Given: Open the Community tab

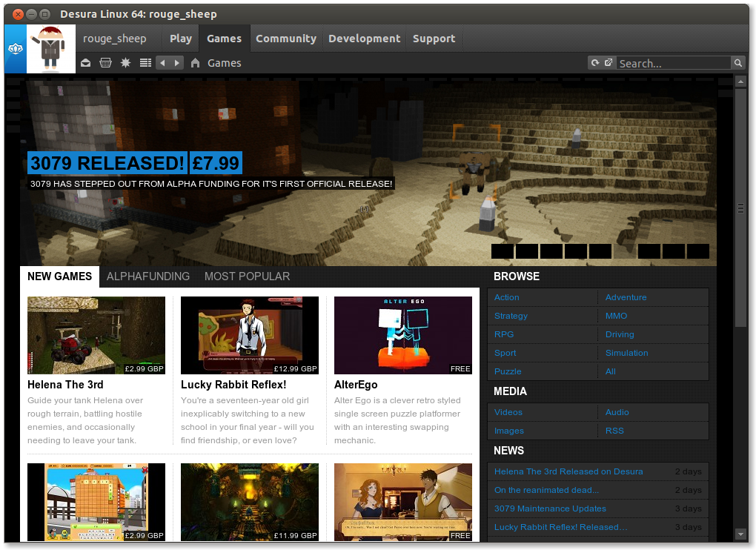Looking at the screenshot, I should (x=286, y=39).
